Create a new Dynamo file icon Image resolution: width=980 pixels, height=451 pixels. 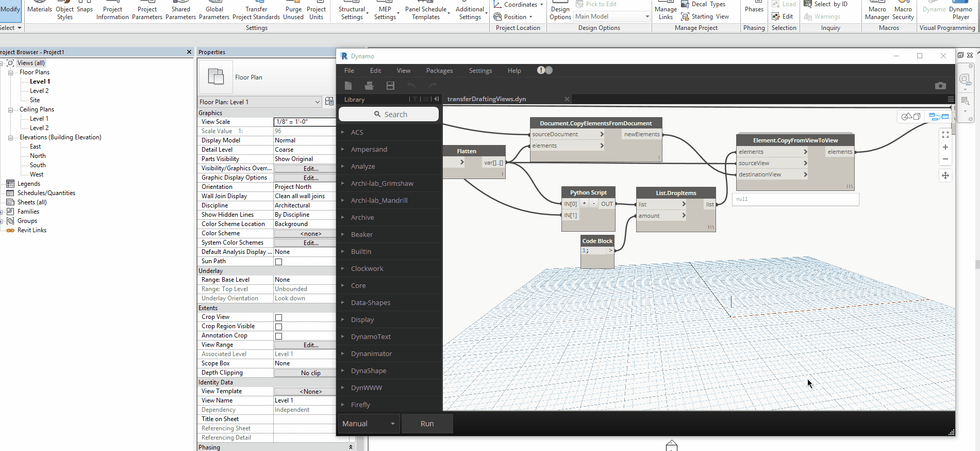pos(348,85)
